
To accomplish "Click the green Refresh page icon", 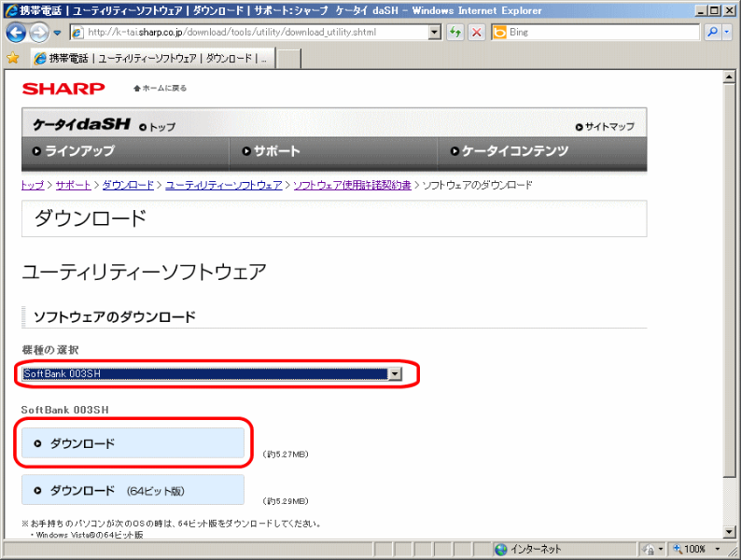I will click(455, 32).
